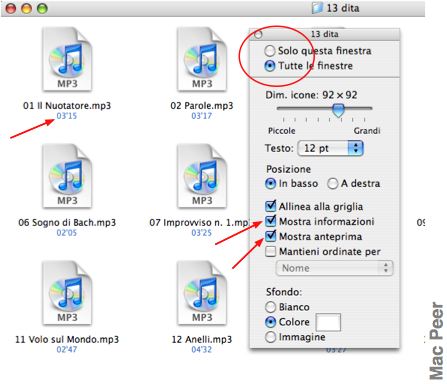Viewport: 447px width, 384px height.
Task: Click the '06 Sogno di Bach.mp3' file name
Action: click(67, 222)
